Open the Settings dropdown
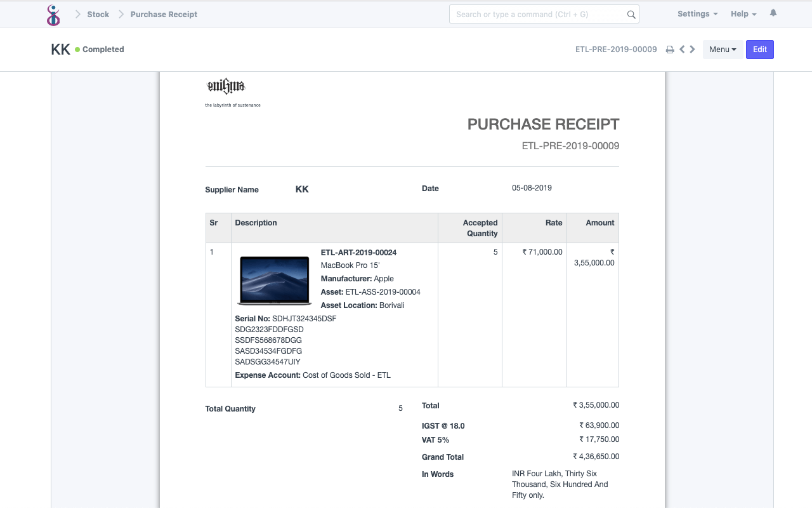Image resolution: width=812 pixels, height=508 pixels. tap(697, 13)
